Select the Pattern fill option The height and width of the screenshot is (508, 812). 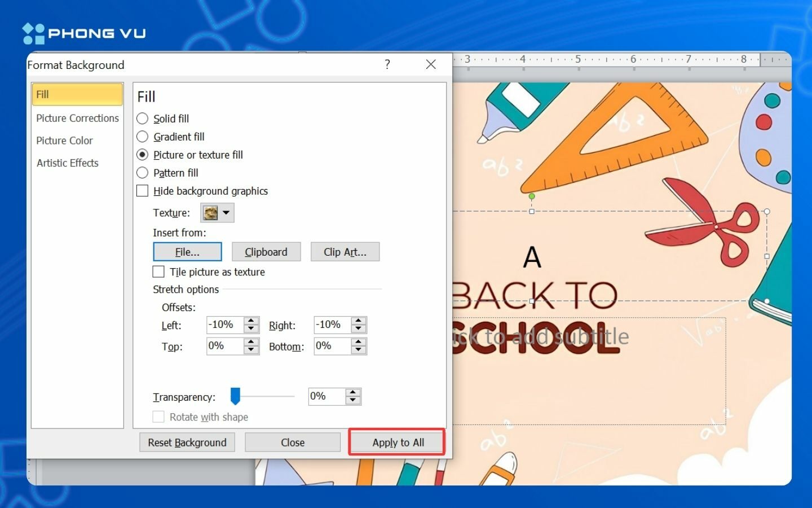point(168,173)
